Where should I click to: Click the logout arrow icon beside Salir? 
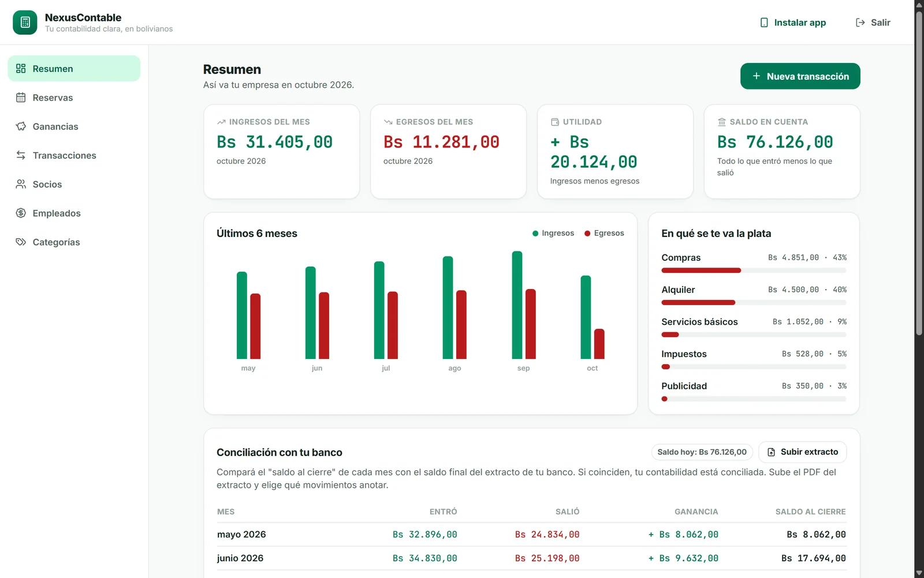click(860, 23)
